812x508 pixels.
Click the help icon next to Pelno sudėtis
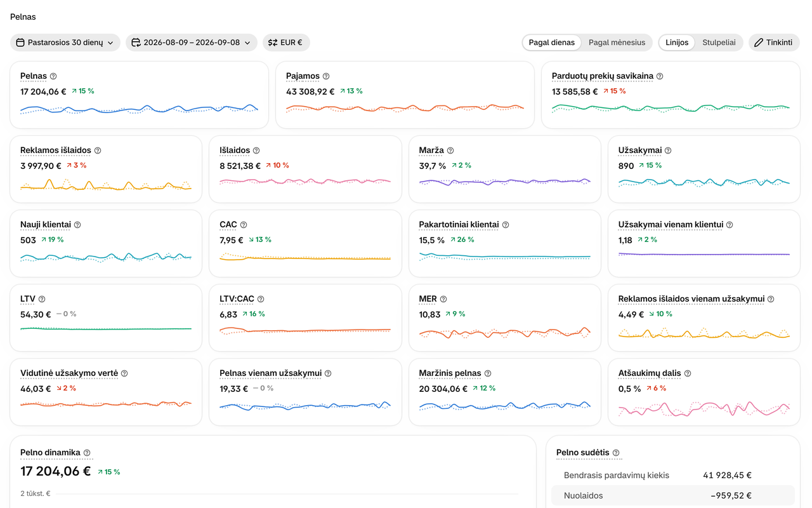pos(616,453)
